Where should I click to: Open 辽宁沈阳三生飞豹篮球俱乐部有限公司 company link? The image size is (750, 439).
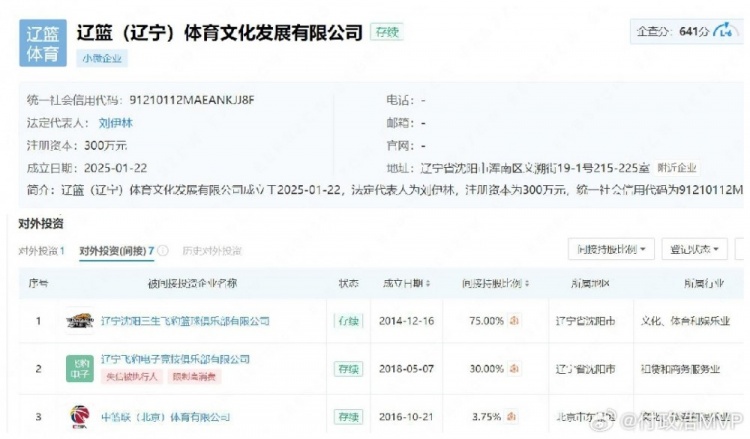[185, 321]
